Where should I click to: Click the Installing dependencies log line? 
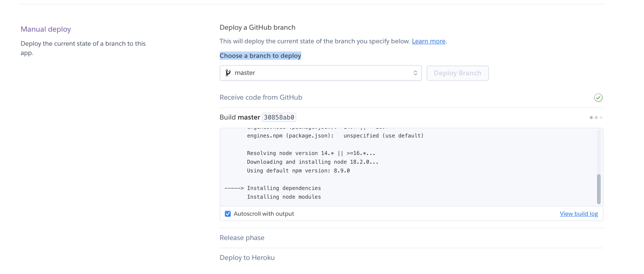(x=284, y=188)
